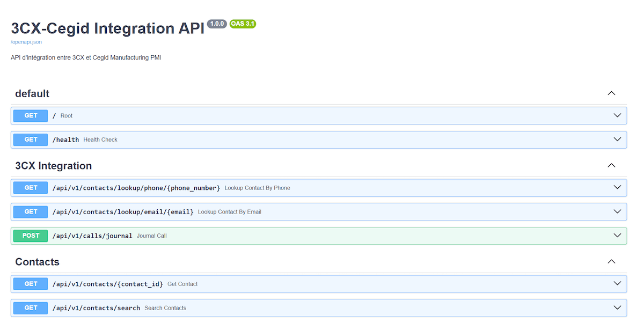Image resolution: width=644 pixels, height=330 pixels.
Task: Expand the Root endpoint arrow
Action: (x=617, y=115)
